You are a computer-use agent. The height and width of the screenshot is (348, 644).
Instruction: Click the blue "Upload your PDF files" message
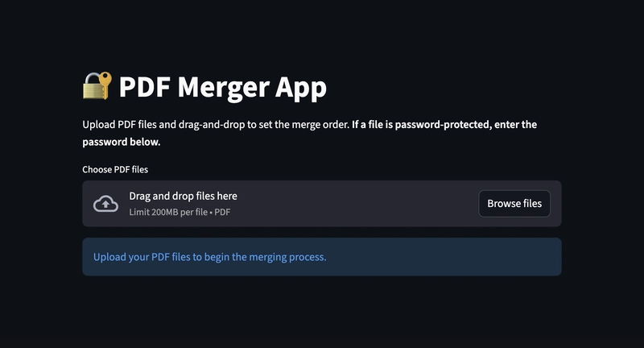[x=209, y=257]
